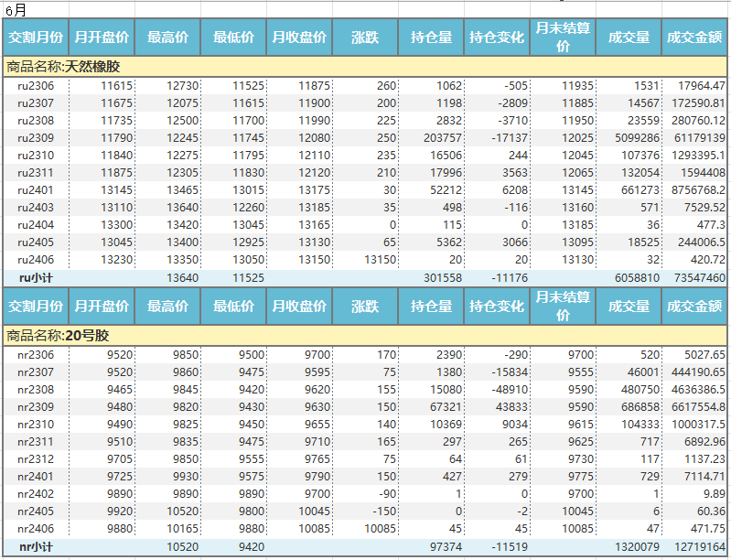
Task: Click the ru2309 contract cell
Action: 36,138
